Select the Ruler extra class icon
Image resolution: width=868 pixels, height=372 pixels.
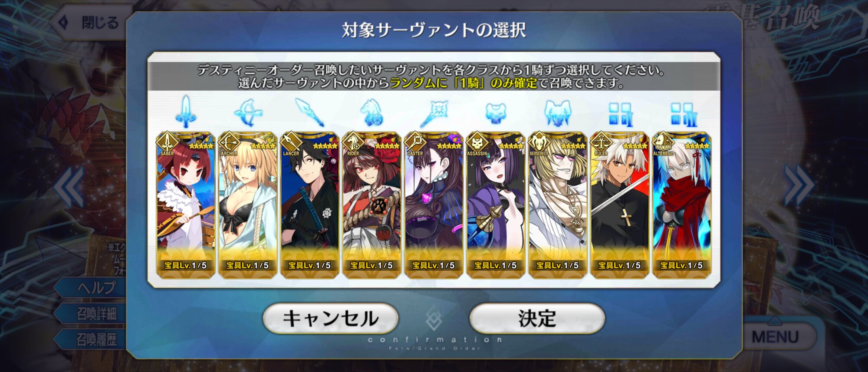[x=620, y=114]
